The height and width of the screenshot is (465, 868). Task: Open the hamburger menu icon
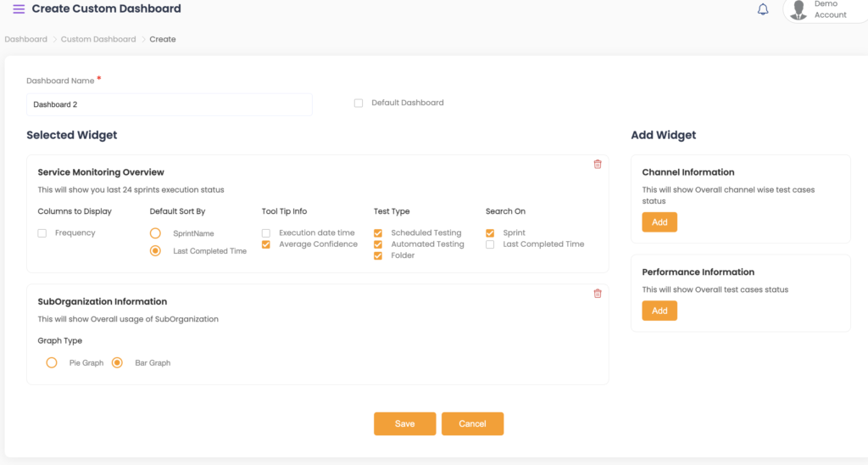[x=19, y=9]
